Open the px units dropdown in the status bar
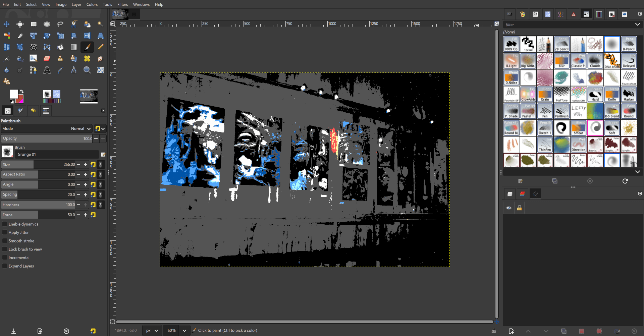 (x=152, y=330)
